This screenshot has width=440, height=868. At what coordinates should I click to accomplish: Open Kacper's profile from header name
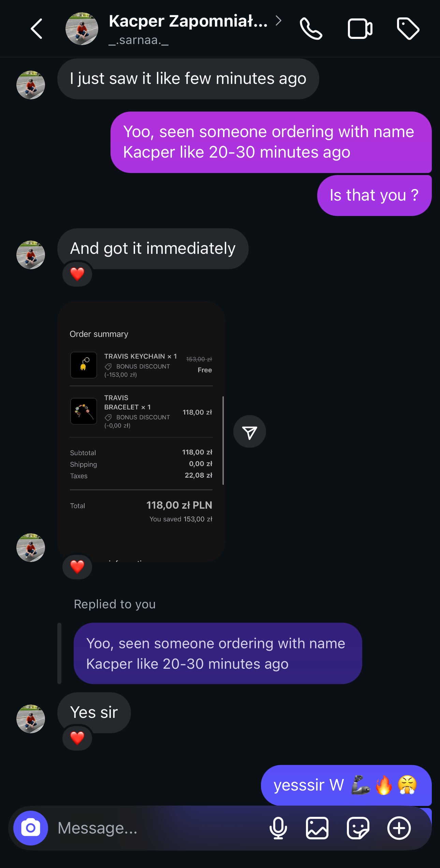click(x=188, y=21)
